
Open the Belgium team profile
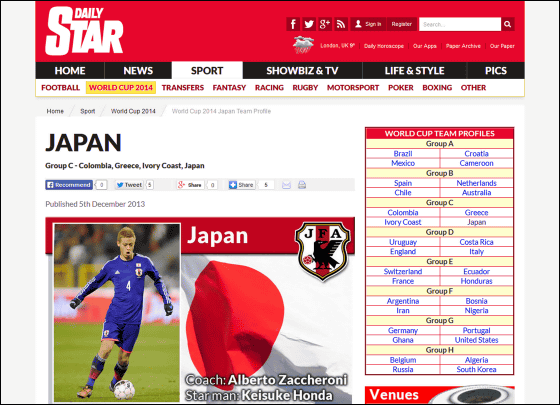pyautogui.click(x=403, y=360)
